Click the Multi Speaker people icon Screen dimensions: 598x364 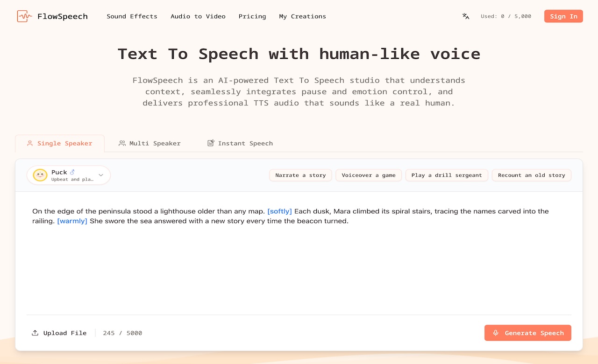point(122,143)
